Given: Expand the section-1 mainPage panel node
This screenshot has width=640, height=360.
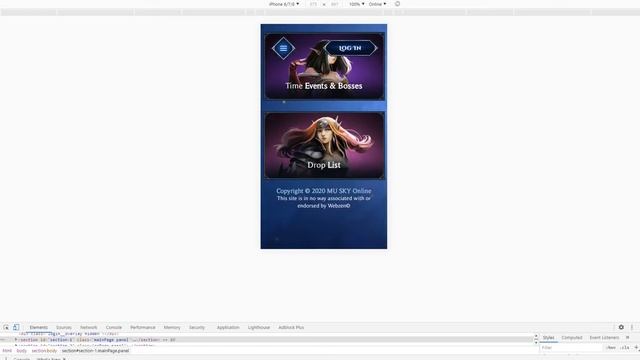Looking at the screenshot, I should pyautogui.click(x=16, y=340).
